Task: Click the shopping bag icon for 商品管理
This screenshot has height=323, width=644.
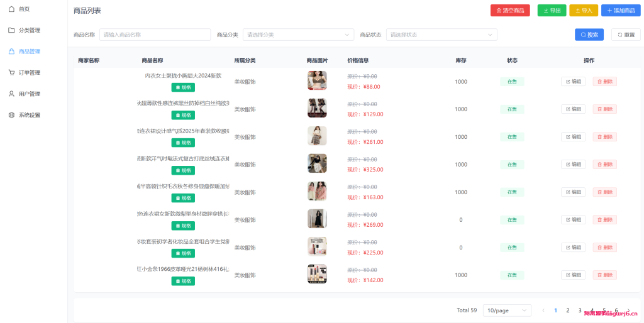Action: pyautogui.click(x=11, y=52)
